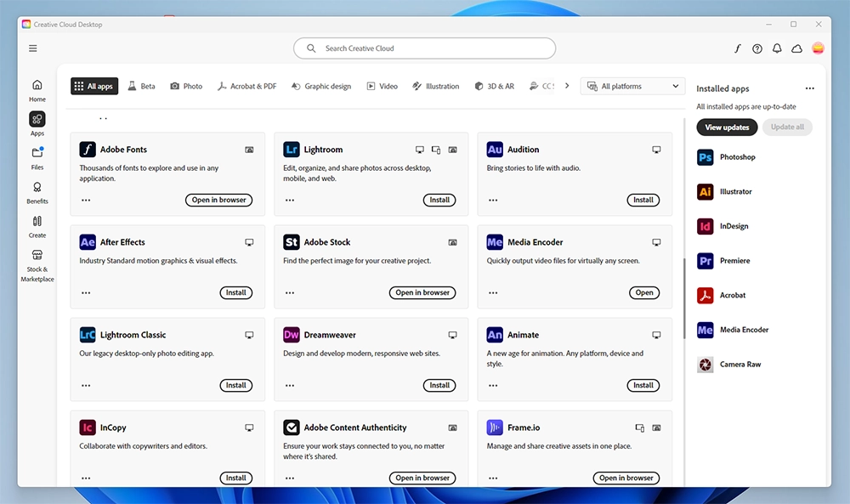
Task: Install Lightroom Classic
Action: [235, 385]
